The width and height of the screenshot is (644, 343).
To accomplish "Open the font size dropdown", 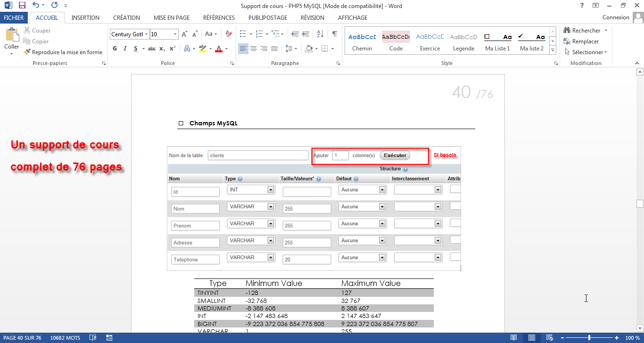I will pos(175,34).
